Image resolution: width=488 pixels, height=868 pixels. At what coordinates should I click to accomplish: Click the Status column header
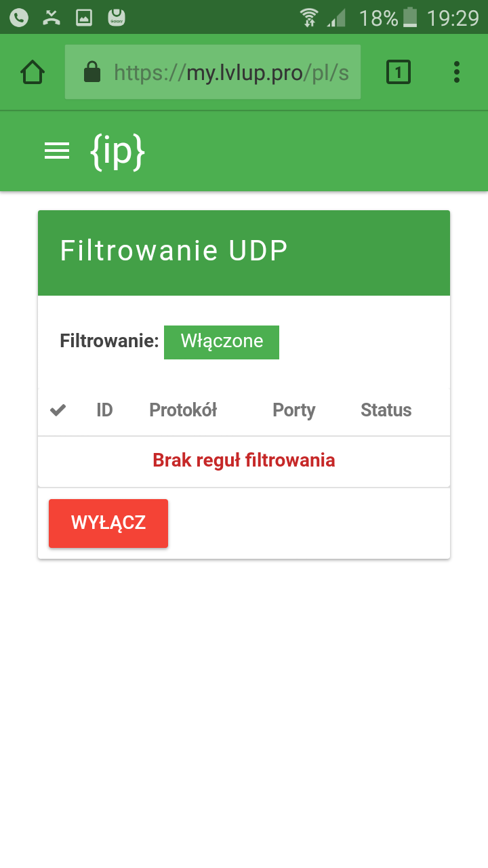coord(386,410)
